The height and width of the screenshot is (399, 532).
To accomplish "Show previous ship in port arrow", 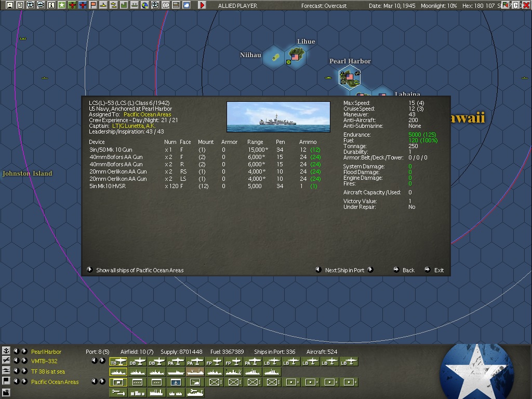I will (318, 270).
